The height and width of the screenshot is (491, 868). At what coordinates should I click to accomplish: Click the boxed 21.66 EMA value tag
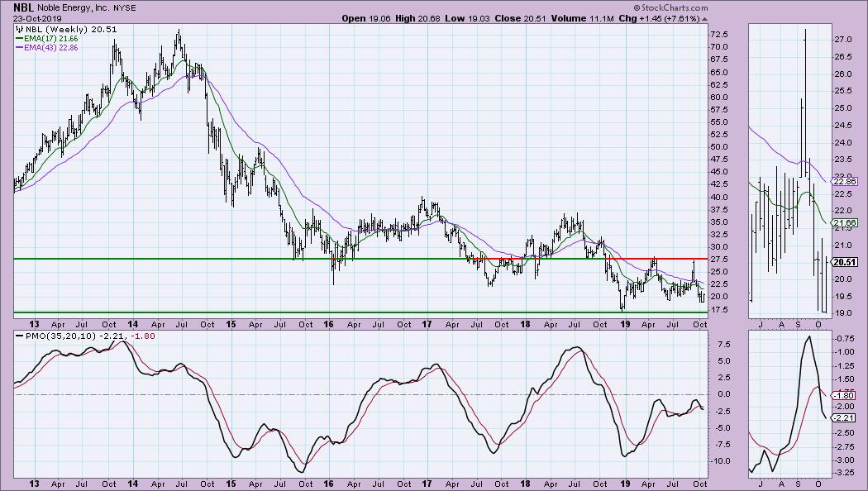click(x=845, y=223)
